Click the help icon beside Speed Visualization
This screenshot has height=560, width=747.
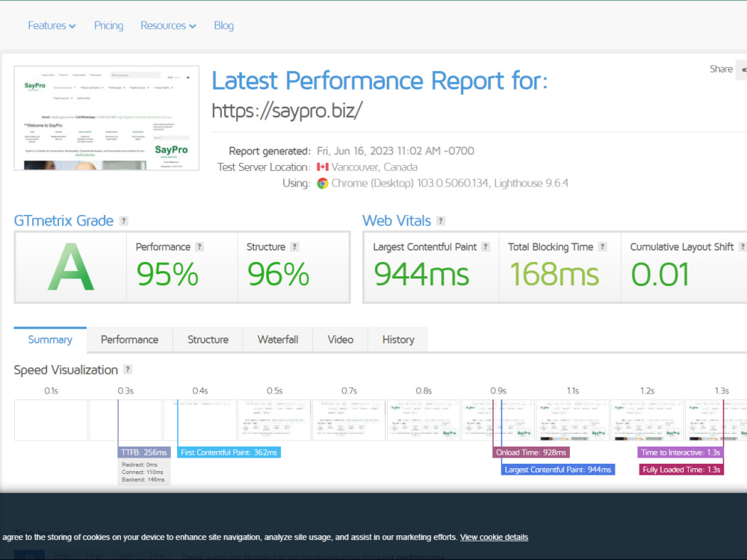pyautogui.click(x=128, y=370)
